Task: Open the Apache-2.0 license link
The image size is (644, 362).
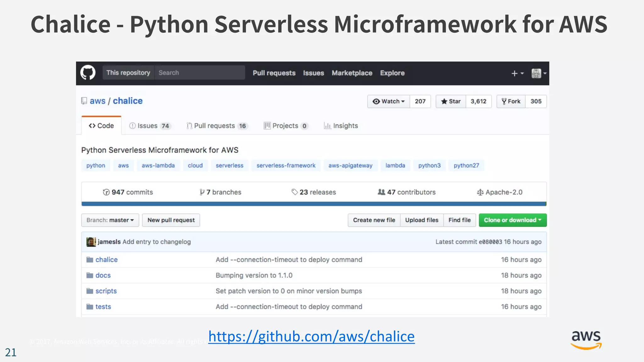Action: pos(500,192)
